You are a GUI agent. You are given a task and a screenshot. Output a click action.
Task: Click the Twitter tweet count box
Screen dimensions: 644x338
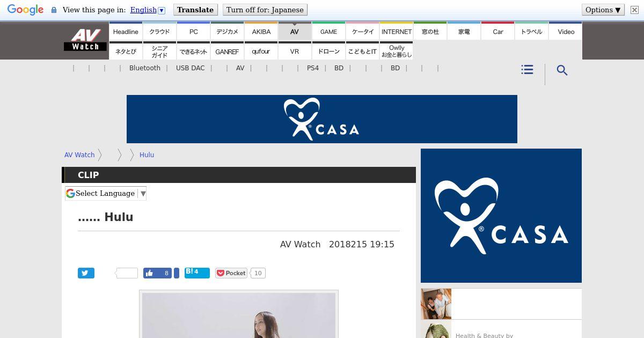(127, 273)
